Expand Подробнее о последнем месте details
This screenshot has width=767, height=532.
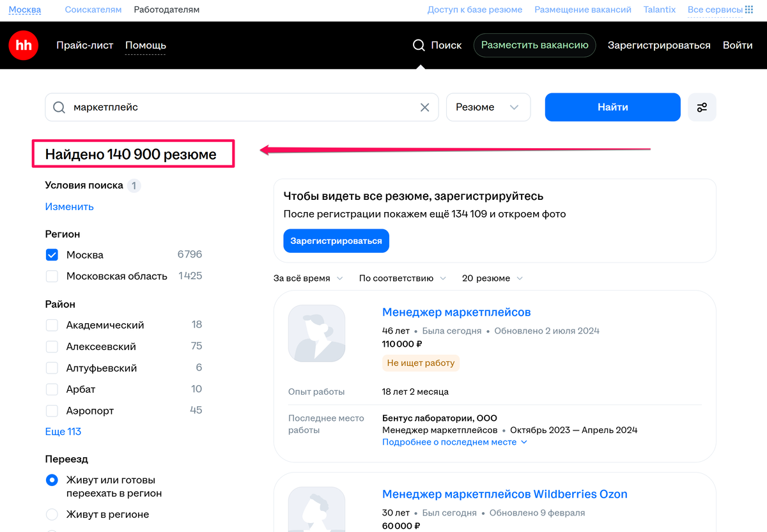coord(454,441)
